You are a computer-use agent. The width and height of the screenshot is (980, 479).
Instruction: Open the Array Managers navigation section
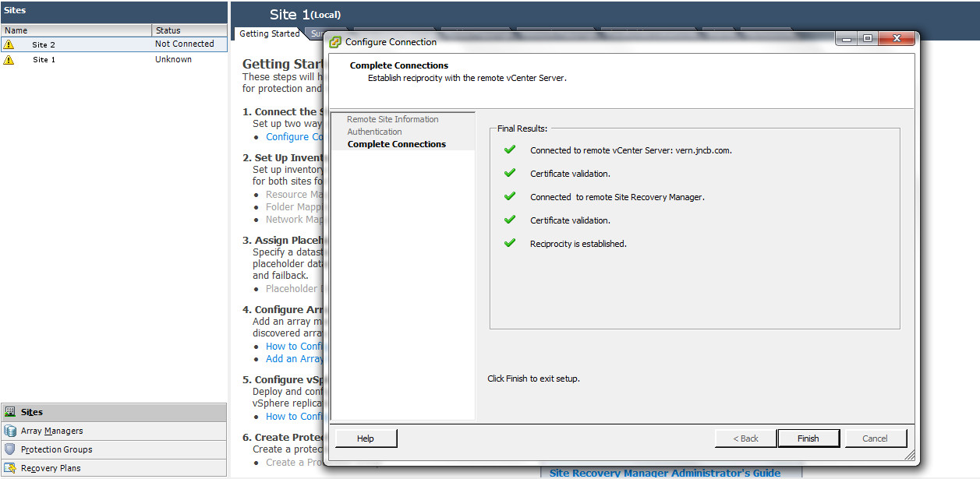pos(114,431)
